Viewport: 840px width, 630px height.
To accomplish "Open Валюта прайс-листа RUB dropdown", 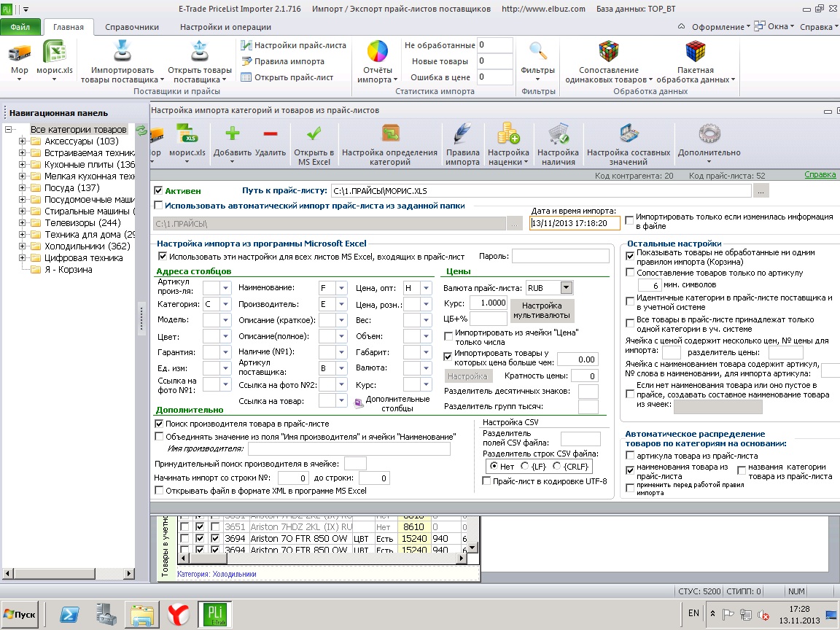I will [567, 288].
